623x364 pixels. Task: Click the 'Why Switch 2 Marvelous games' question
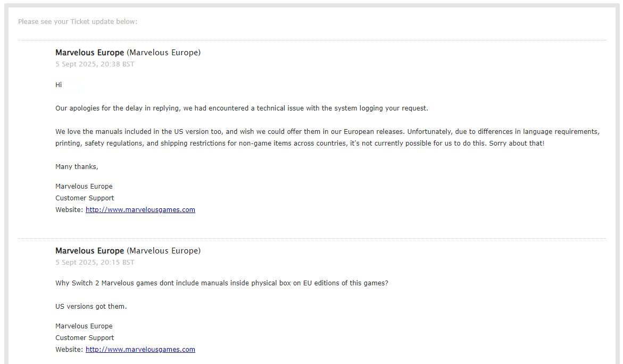pyautogui.click(x=222, y=283)
